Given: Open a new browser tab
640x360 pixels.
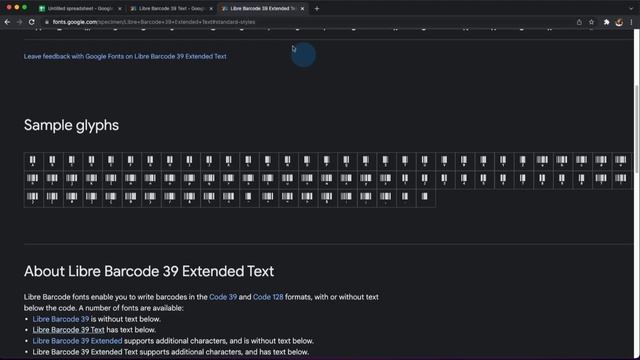Looking at the screenshot, I should coord(317,9).
